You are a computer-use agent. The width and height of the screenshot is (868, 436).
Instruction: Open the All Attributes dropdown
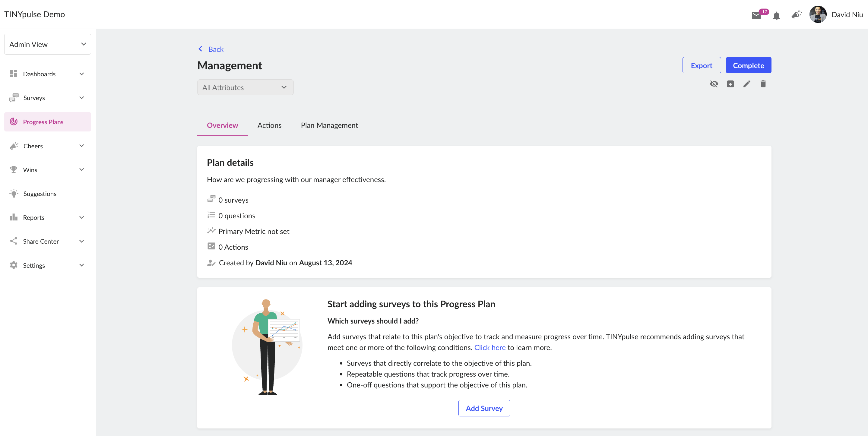[x=245, y=87]
